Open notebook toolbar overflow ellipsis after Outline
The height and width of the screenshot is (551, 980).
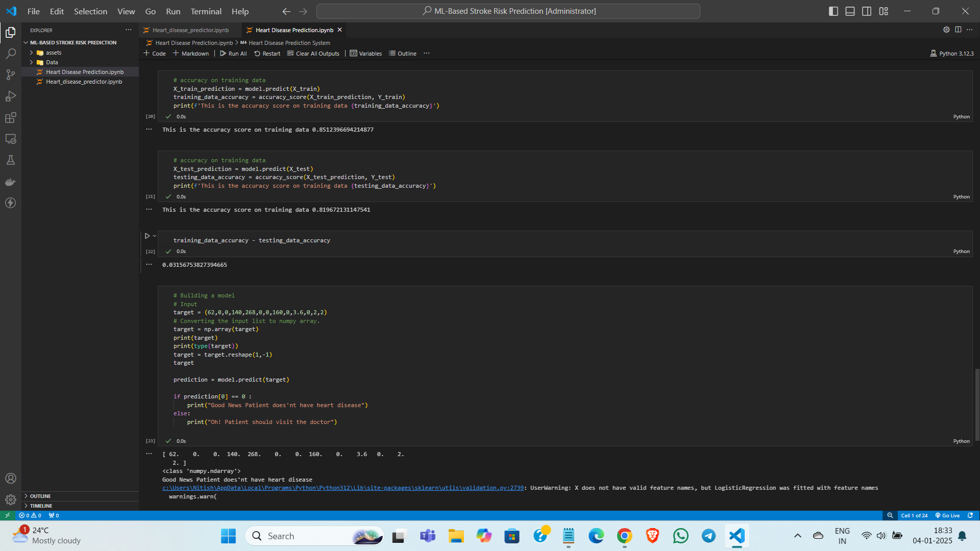tap(427, 54)
